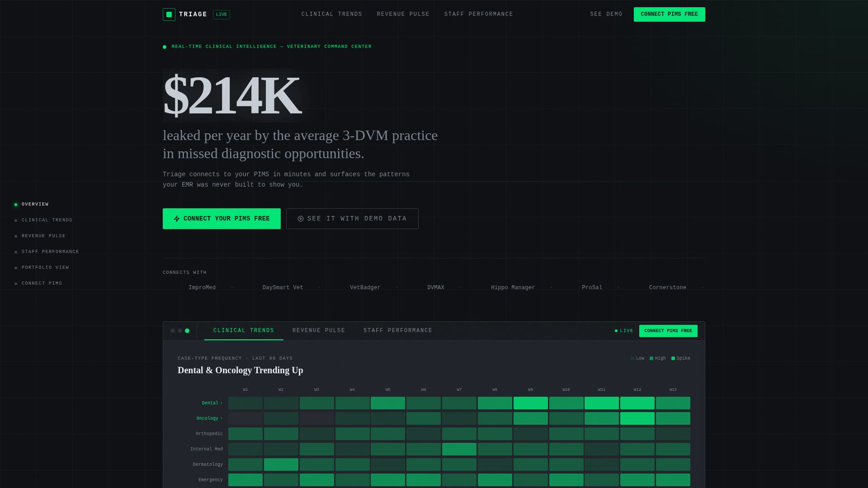The width and height of the screenshot is (868, 488).
Task: Click the Real-Time Clinical Intelligence tagline
Action: [272, 47]
